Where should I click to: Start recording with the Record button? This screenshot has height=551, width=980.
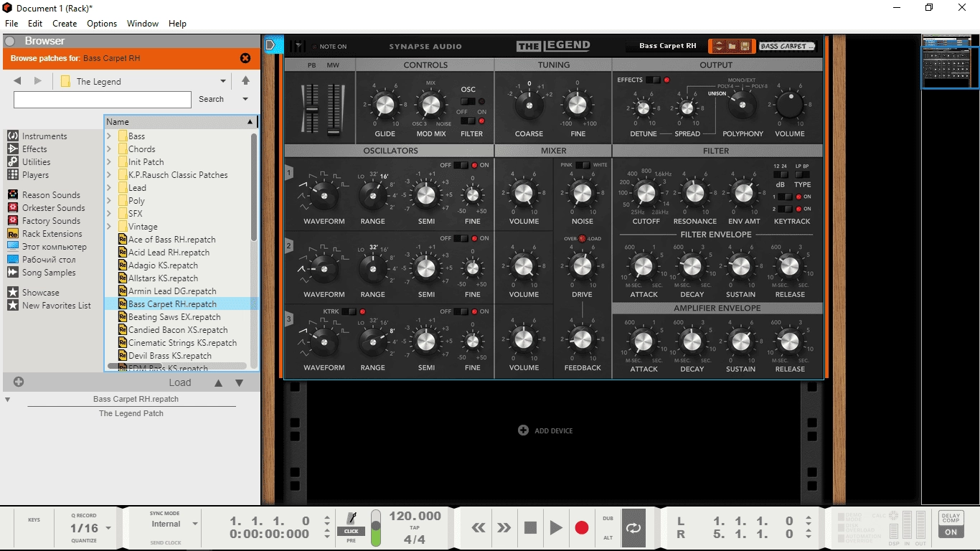(x=582, y=528)
